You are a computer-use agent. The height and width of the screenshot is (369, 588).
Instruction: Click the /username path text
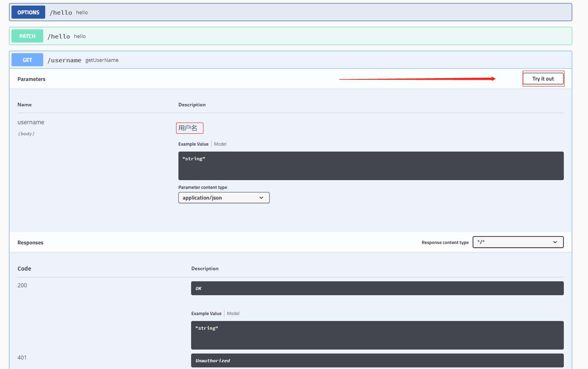[64, 60]
